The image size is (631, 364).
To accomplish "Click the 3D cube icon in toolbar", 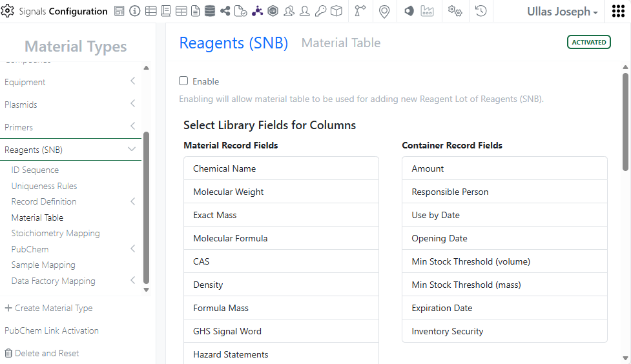I will coord(336,11).
